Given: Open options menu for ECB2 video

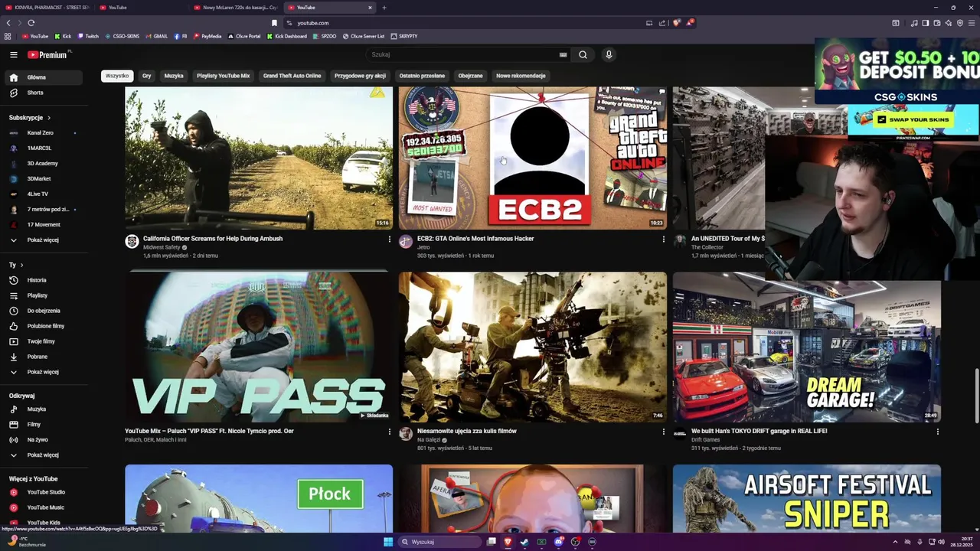Looking at the screenshot, I should tap(663, 240).
